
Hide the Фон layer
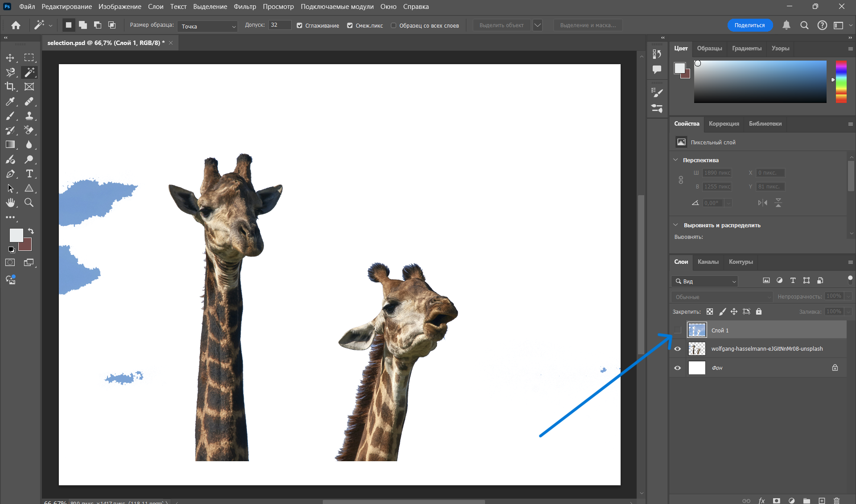point(678,368)
